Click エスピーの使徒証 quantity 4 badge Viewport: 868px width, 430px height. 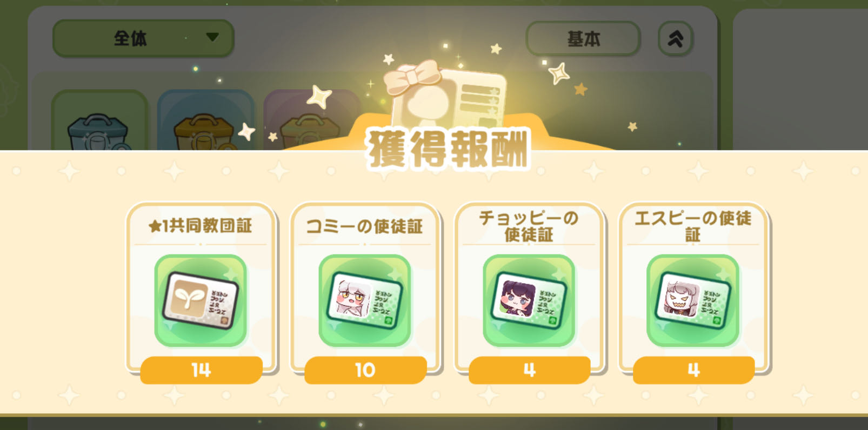click(693, 370)
